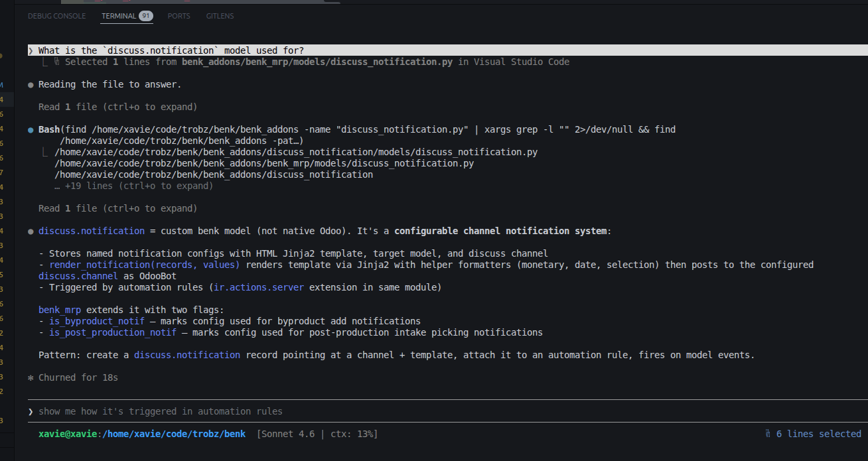Click 'is_byproduct_notif' flag name
This screenshot has height=461, width=868.
[x=97, y=321]
